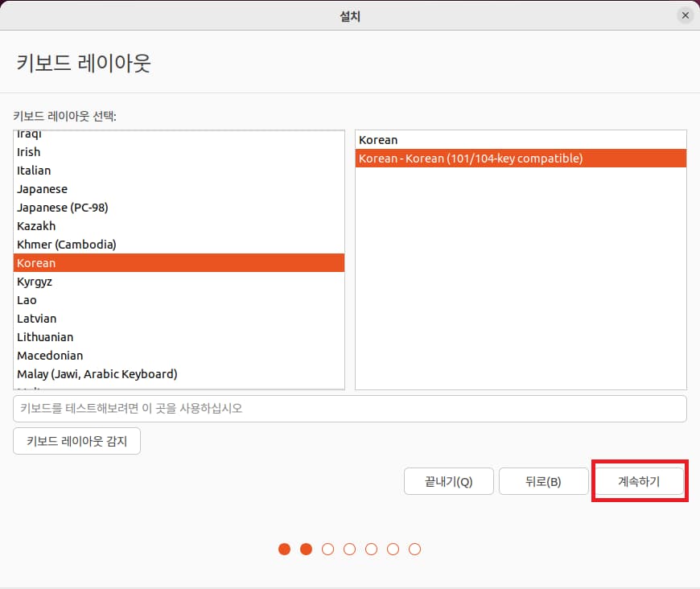Choose Malay (Jawi, Arabic Keyboard) layout

pos(179,374)
